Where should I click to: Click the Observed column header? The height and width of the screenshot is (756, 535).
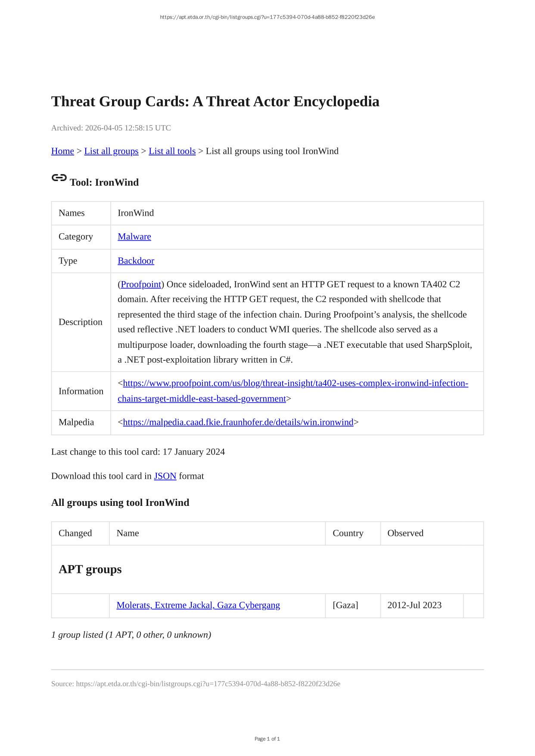pyautogui.click(x=405, y=533)
